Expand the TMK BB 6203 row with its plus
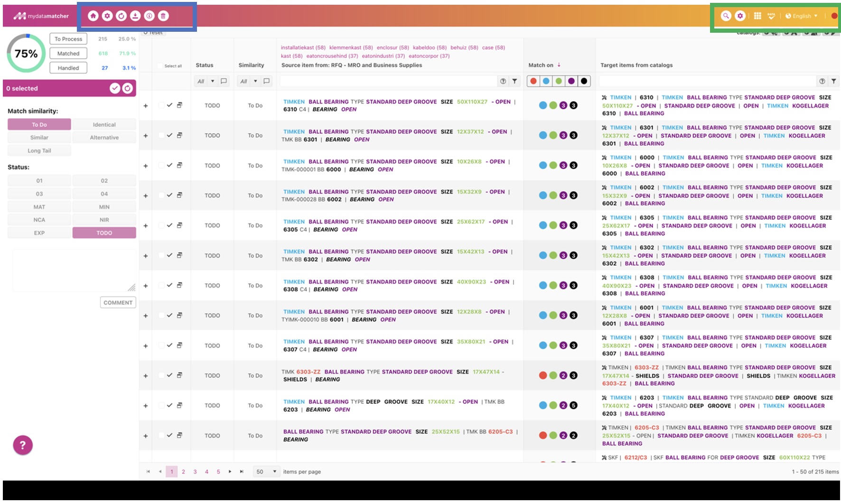 [x=146, y=406]
